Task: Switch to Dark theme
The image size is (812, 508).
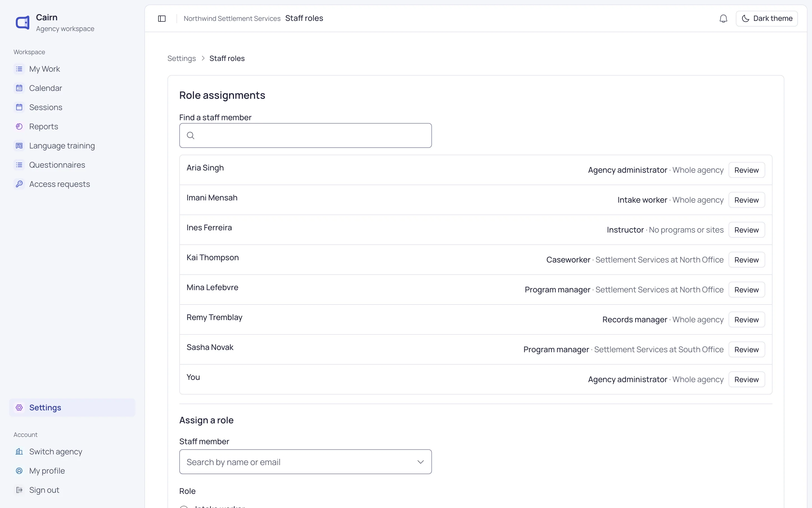Action: (766, 18)
